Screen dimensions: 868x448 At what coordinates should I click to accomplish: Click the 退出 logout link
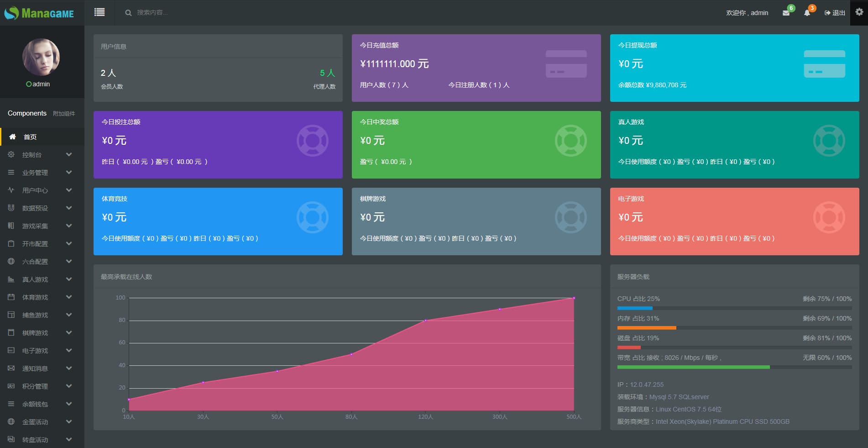click(835, 13)
